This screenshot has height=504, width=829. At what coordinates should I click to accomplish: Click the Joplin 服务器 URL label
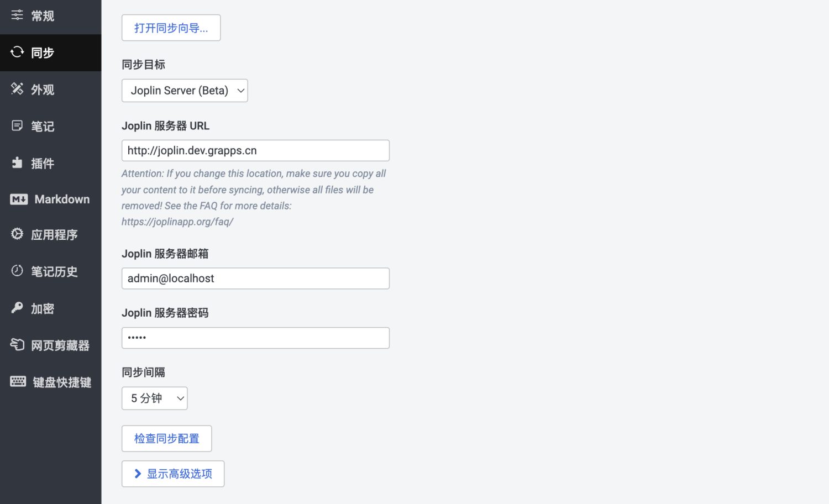pos(165,126)
